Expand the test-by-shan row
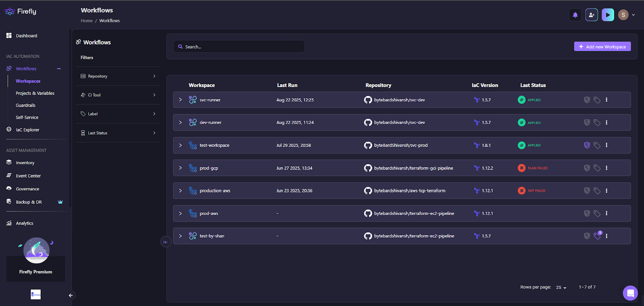 coord(180,236)
